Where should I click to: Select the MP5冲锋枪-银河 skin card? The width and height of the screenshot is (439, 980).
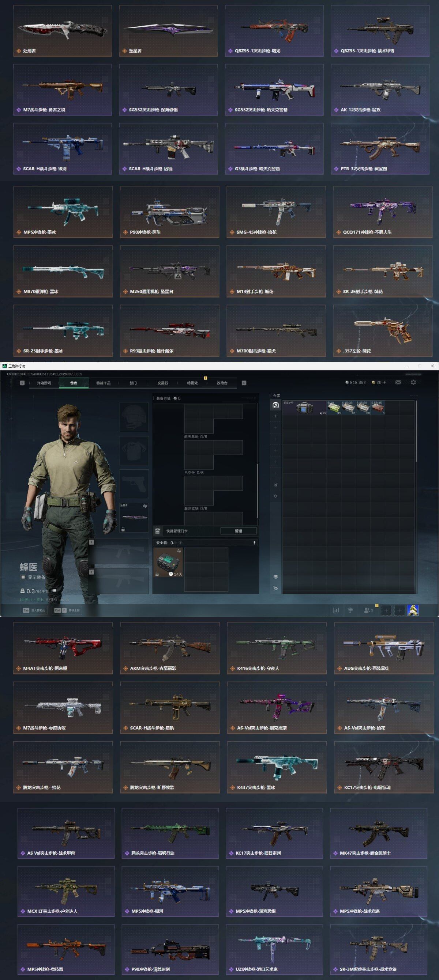(x=170, y=892)
